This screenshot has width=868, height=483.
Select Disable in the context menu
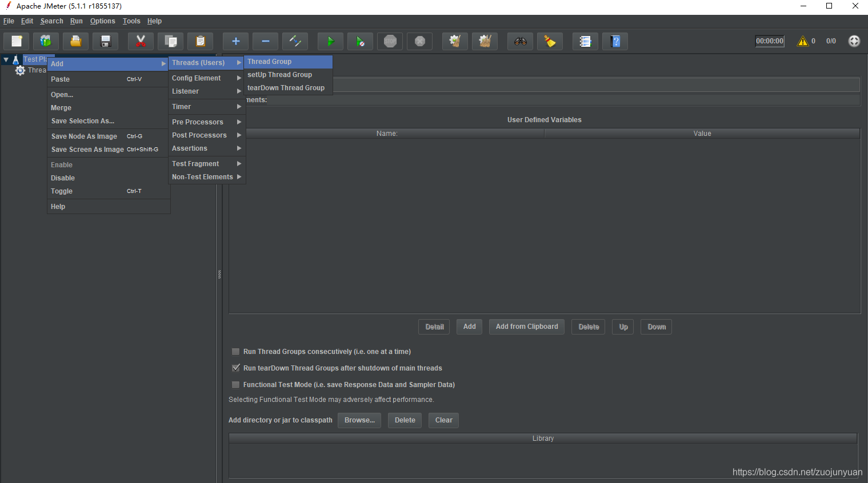[x=109, y=178]
